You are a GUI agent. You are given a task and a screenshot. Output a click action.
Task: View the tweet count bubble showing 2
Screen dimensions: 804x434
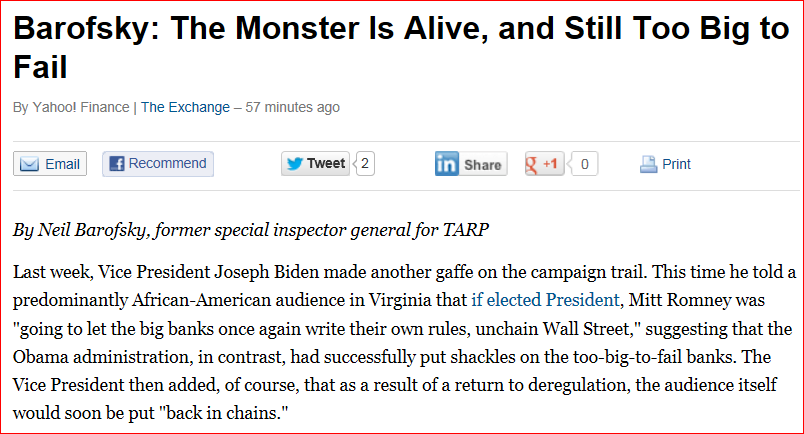[364, 164]
